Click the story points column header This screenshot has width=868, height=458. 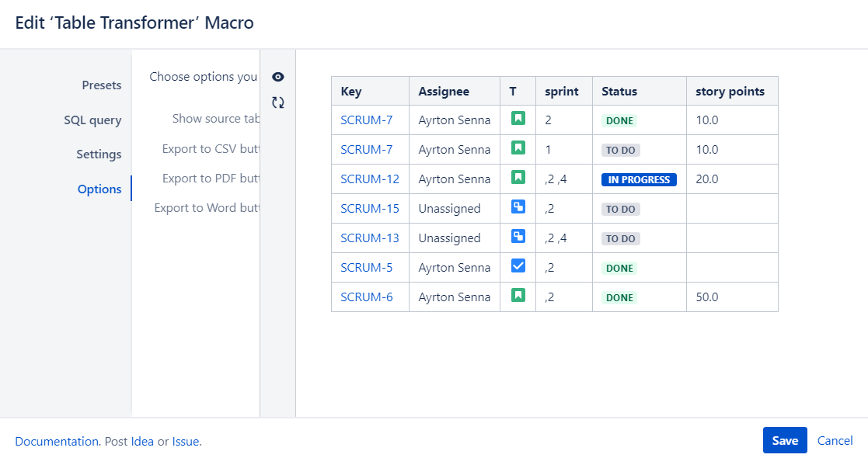730,92
